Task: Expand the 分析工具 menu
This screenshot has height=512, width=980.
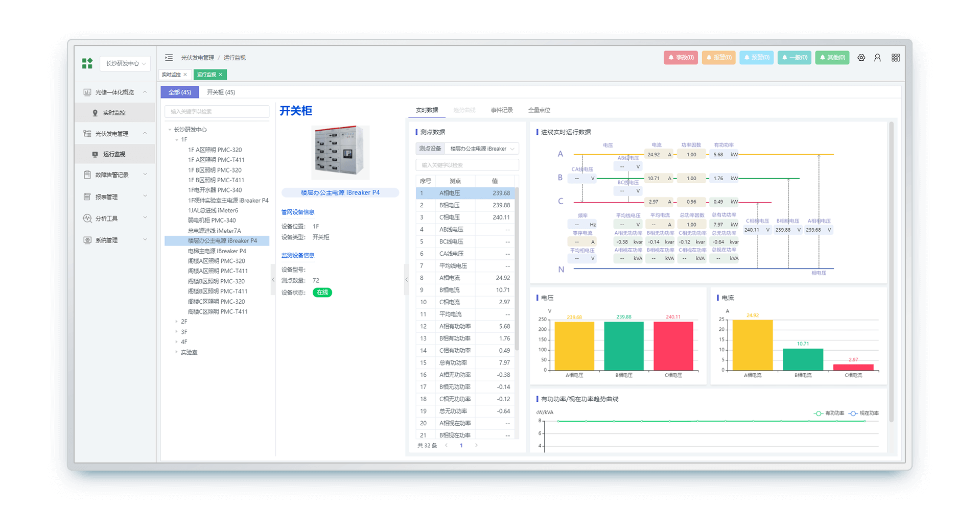Action: 145,218
